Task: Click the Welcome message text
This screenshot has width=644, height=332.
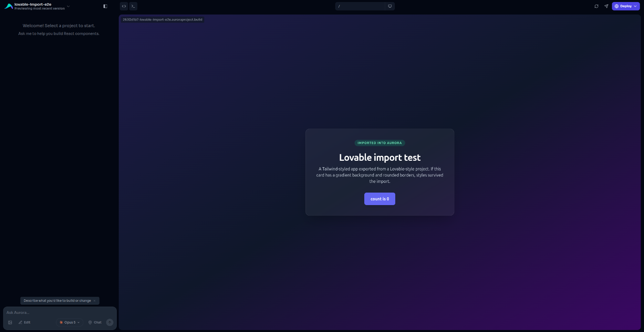Action: pos(59,25)
